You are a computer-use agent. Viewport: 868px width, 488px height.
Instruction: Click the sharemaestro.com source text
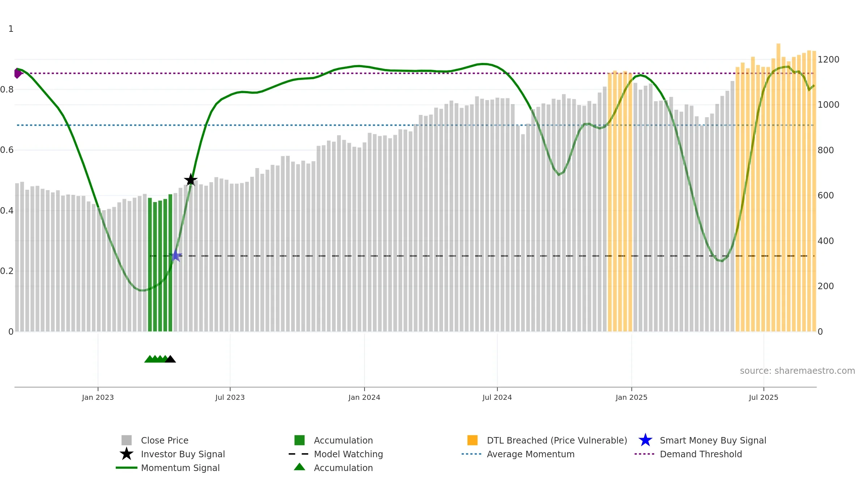[797, 371]
